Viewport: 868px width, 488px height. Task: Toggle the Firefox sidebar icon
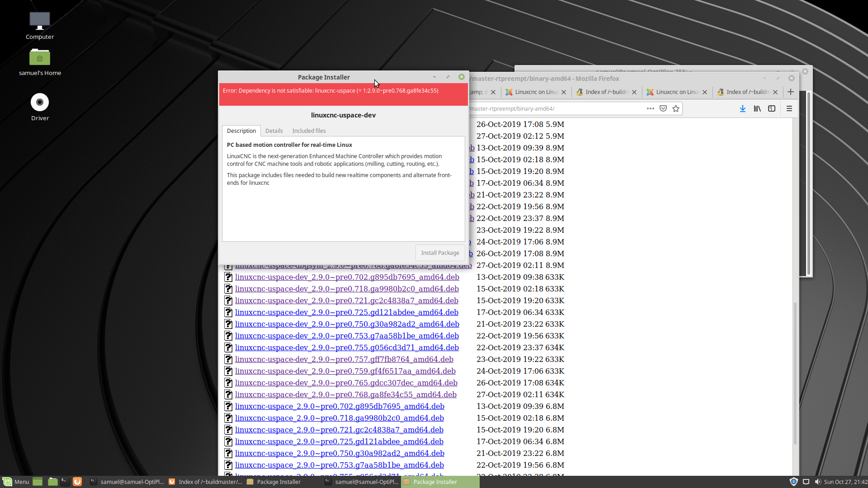772,108
